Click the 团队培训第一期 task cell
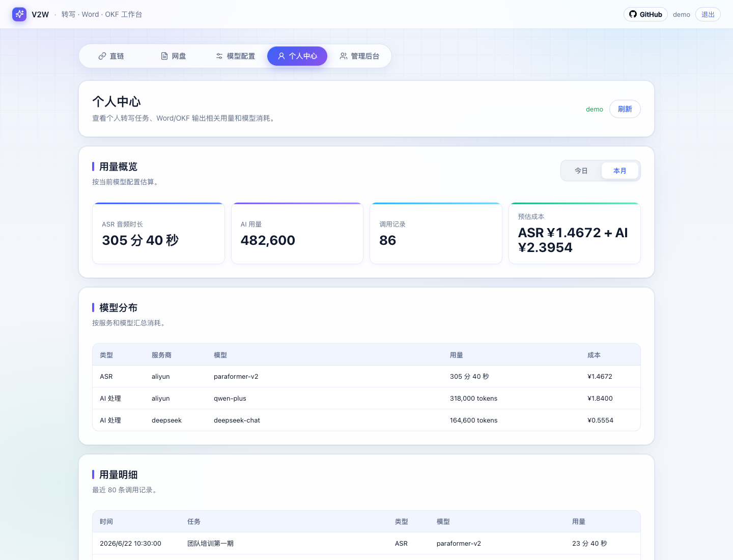Viewport: 733px width, 560px height. point(210,544)
